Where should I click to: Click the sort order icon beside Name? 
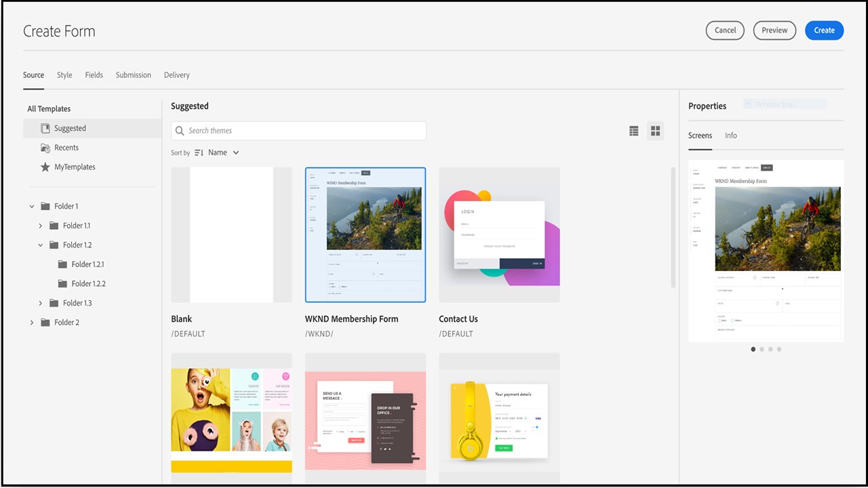point(199,152)
